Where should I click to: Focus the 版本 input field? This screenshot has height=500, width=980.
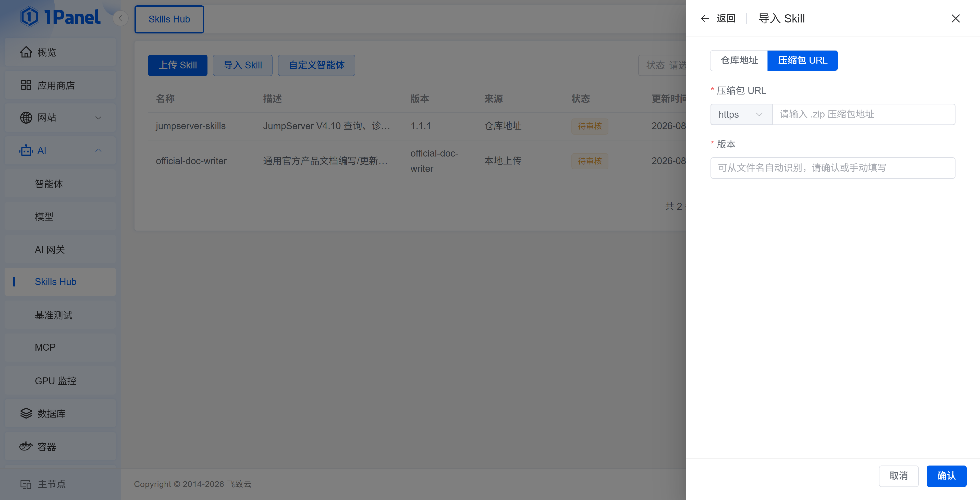coord(833,168)
